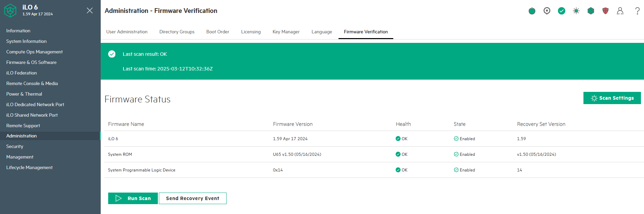Open Remote Console & Media
This screenshot has width=644, height=214.
[32, 83]
